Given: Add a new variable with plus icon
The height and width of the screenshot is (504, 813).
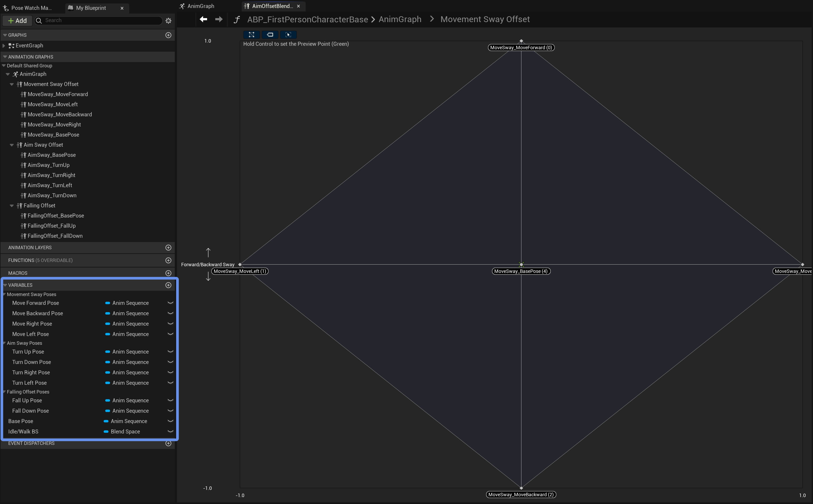Looking at the screenshot, I should 168,285.
